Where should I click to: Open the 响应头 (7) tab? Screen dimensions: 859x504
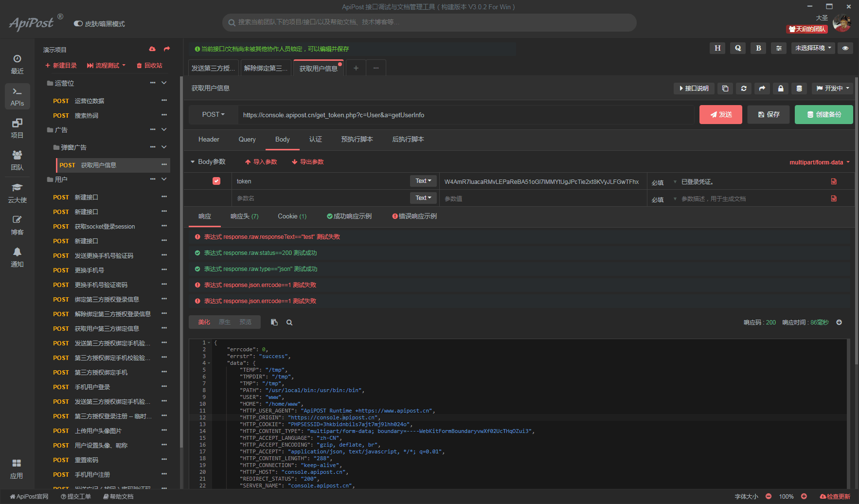[245, 216]
